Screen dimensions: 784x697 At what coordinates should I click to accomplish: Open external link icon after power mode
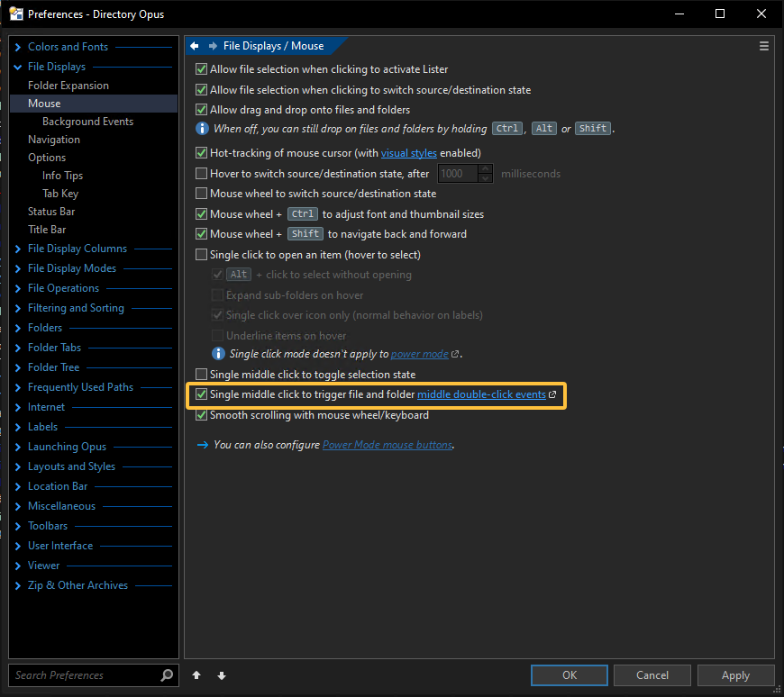point(455,354)
